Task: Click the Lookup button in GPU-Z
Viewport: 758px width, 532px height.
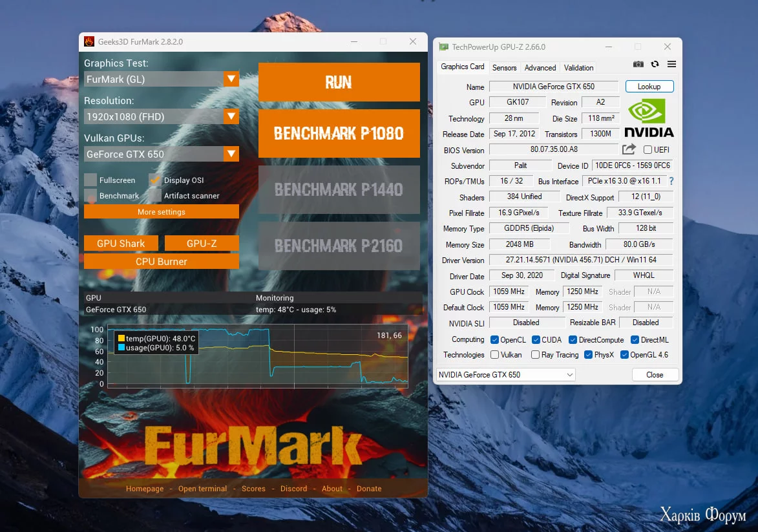Action: [649, 87]
